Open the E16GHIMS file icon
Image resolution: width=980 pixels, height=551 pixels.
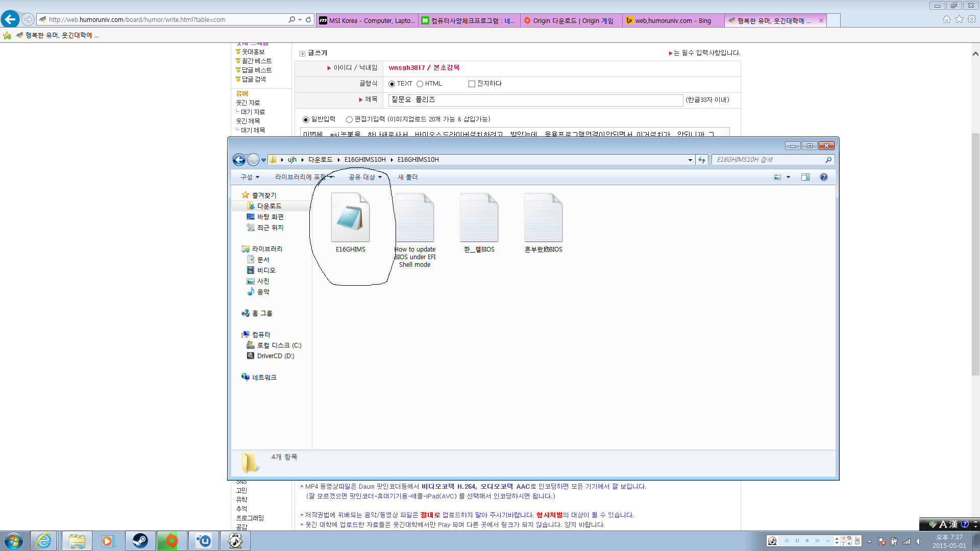point(350,218)
